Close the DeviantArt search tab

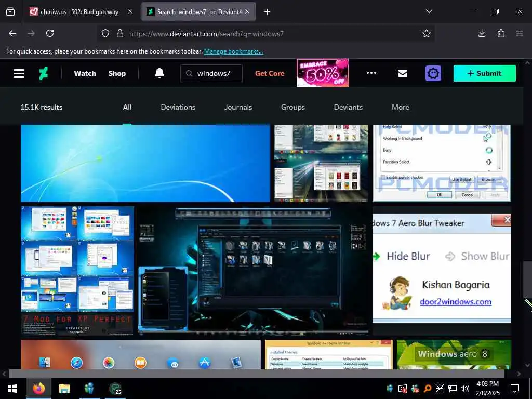point(247,12)
